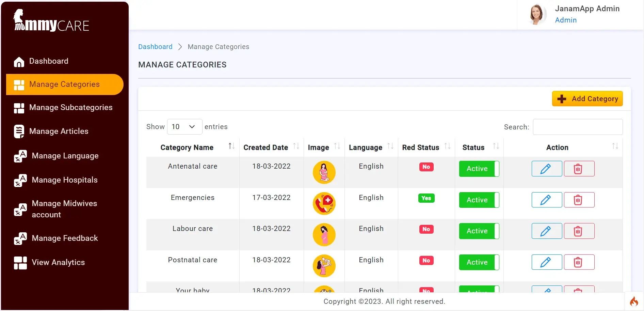Sort table by Created Date column

pyautogui.click(x=265, y=147)
